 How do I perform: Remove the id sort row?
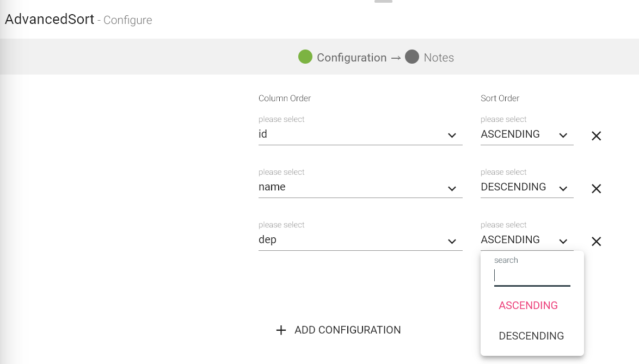click(596, 136)
